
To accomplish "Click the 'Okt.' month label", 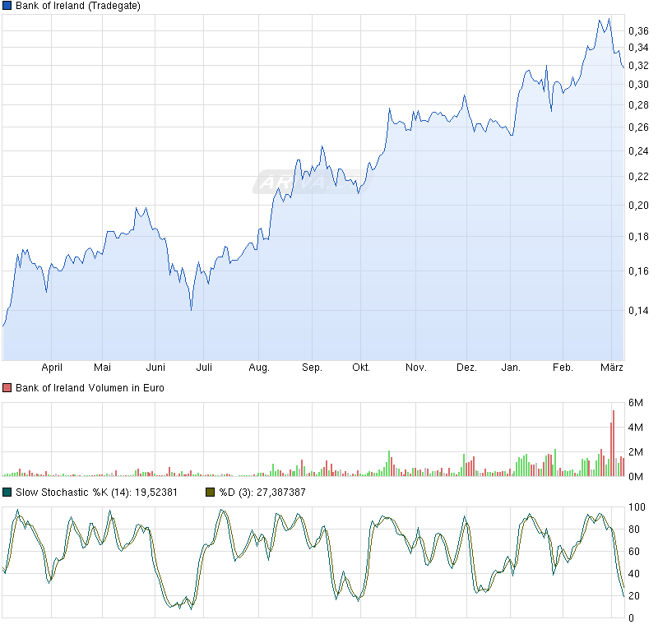I will [361, 368].
